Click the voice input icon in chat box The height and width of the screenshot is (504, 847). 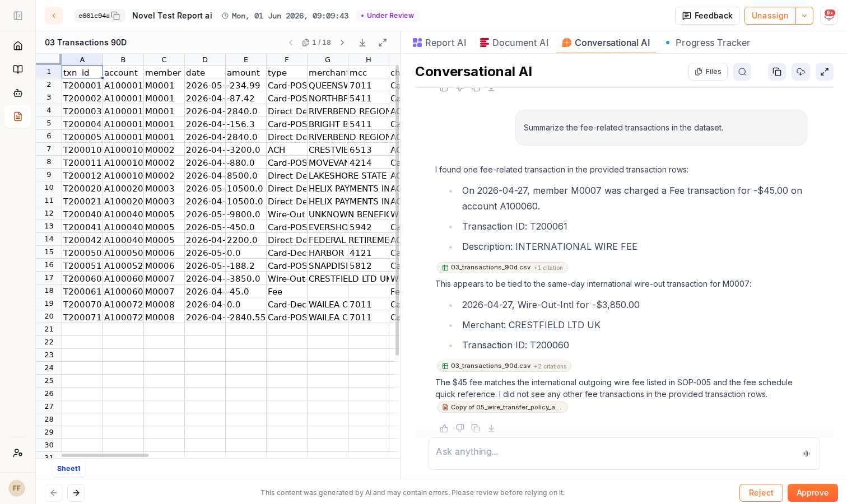[x=806, y=454]
